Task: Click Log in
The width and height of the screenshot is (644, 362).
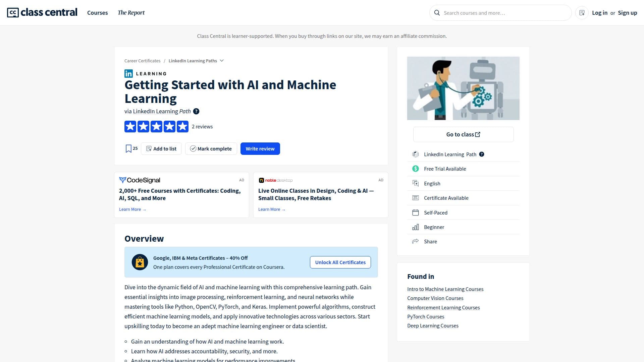Action: 600,13
